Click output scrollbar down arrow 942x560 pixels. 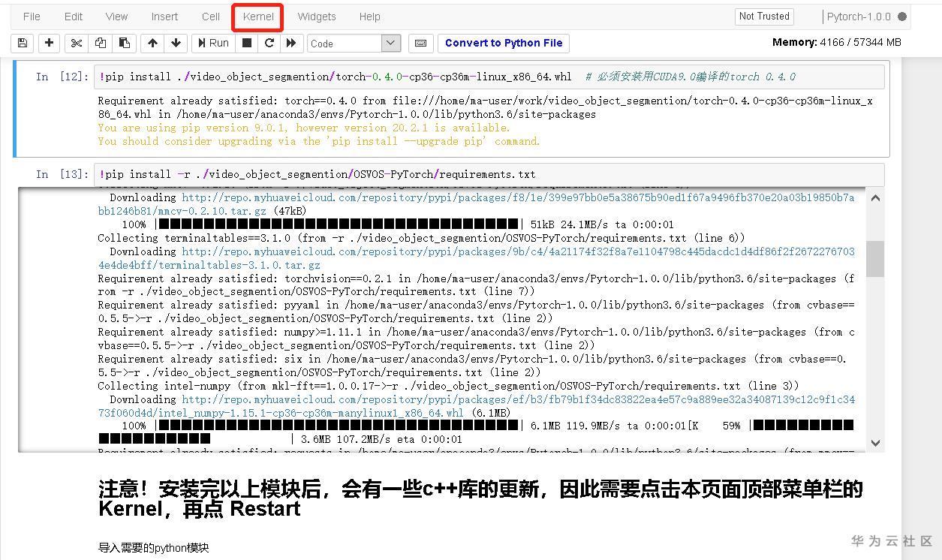click(874, 443)
